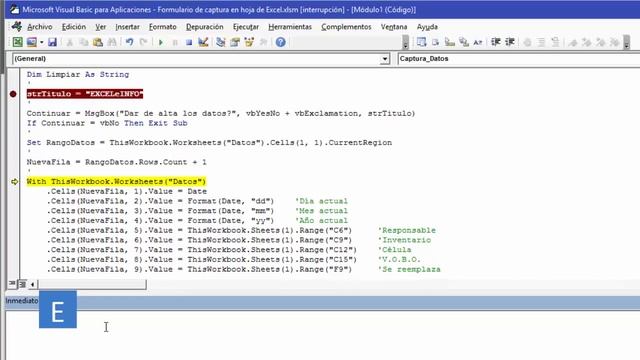This screenshot has height=360, width=640.
Task: Click the Comment Block icon
Action: click(x=541, y=42)
